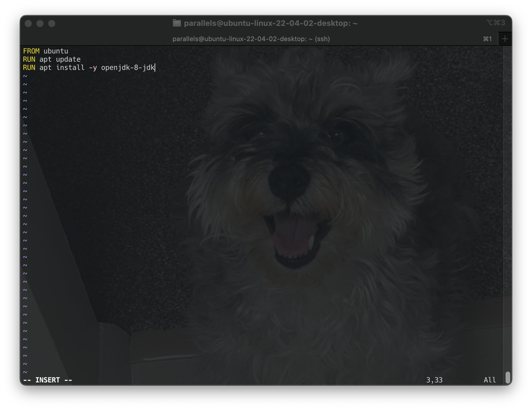Click the RUN keyword before apt install
The height and width of the screenshot is (410, 532).
tap(29, 68)
